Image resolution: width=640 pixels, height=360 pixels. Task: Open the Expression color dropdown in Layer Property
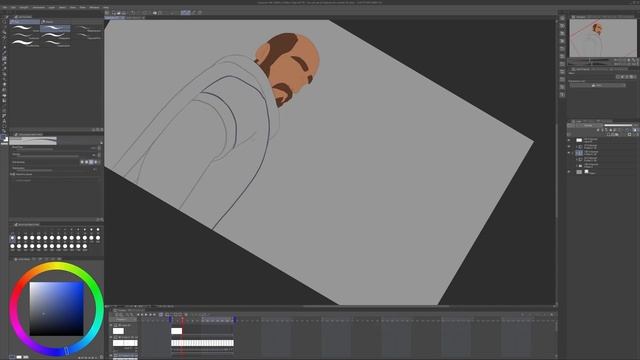(x=598, y=85)
